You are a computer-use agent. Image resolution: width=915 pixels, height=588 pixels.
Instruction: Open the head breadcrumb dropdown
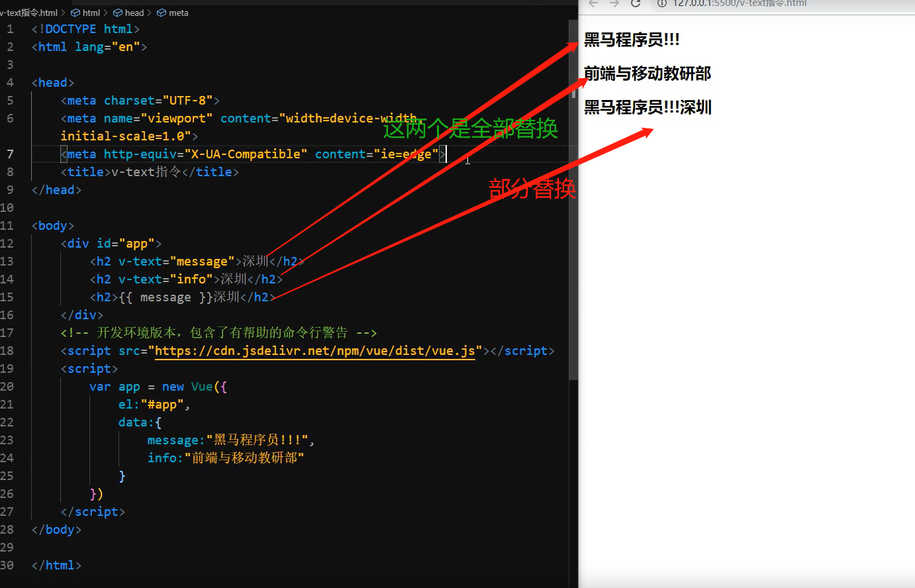tap(133, 12)
